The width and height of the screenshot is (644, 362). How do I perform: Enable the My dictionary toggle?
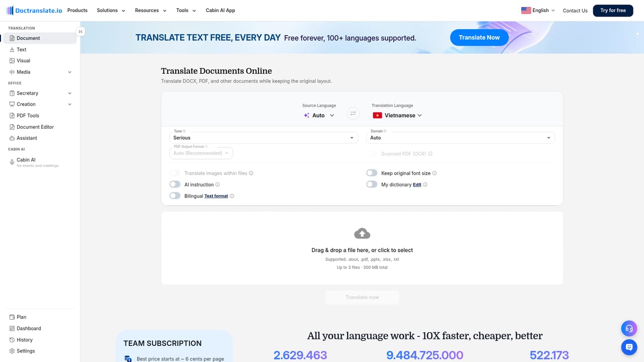372,185
